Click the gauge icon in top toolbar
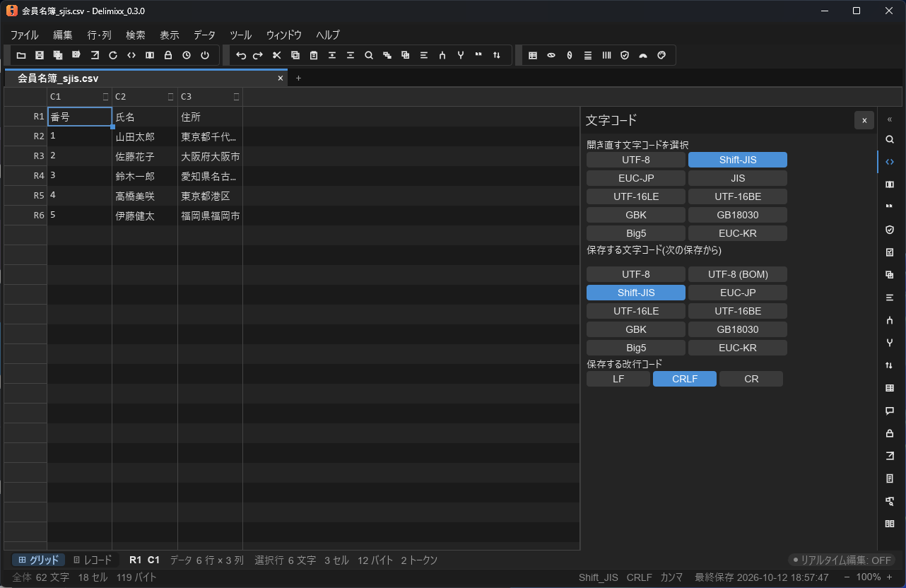This screenshot has height=588, width=906. click(x=643, y=55)
